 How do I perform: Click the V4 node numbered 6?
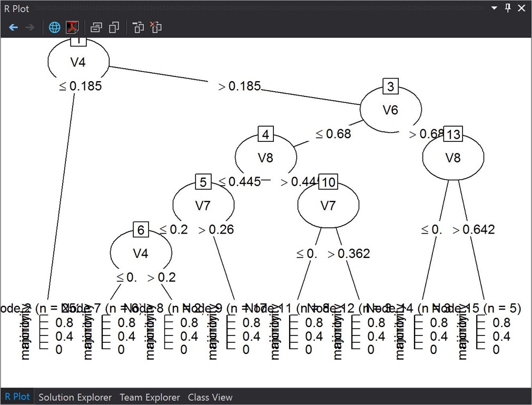pos(141,253)
